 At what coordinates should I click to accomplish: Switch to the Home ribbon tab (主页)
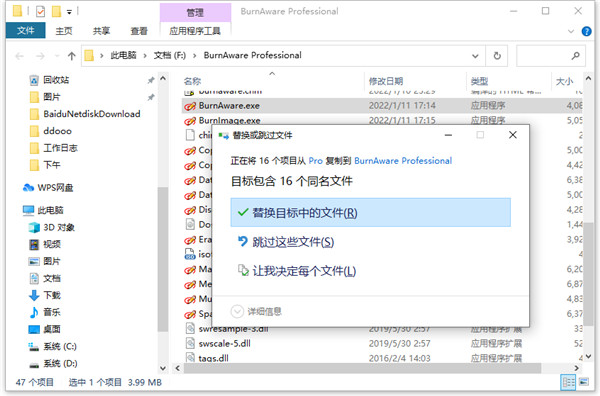click(64, 31)
